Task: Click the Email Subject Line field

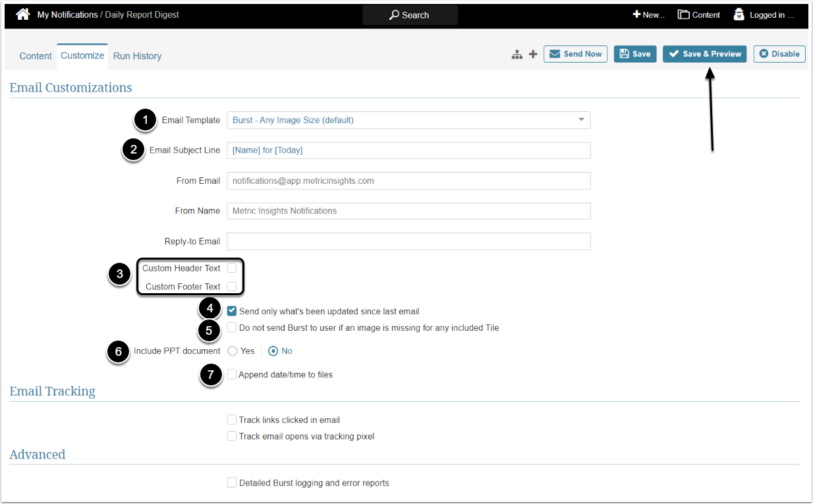Action: click(408, 150)
